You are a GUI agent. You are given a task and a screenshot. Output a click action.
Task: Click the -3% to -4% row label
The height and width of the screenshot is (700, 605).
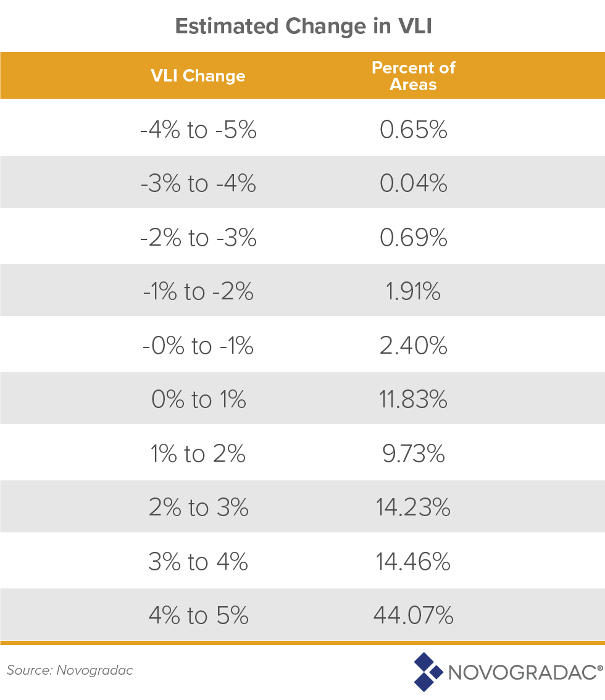198,184
